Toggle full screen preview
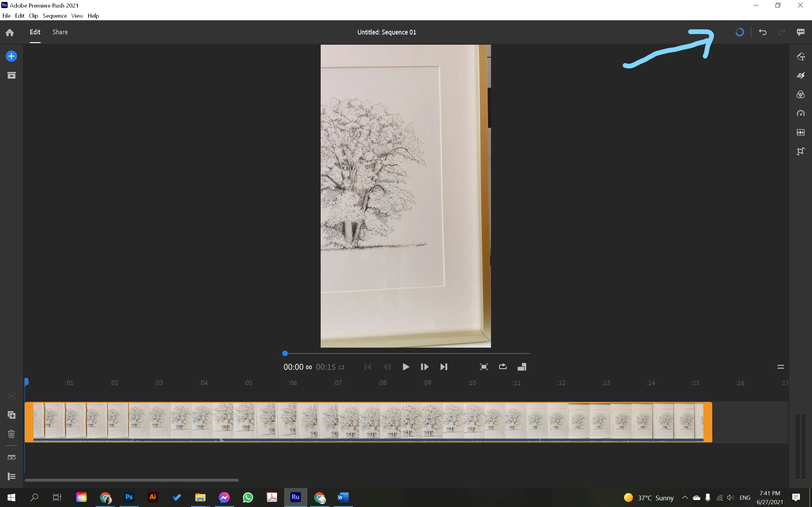The width and height of the screenshot is (812, 507). 483,367
